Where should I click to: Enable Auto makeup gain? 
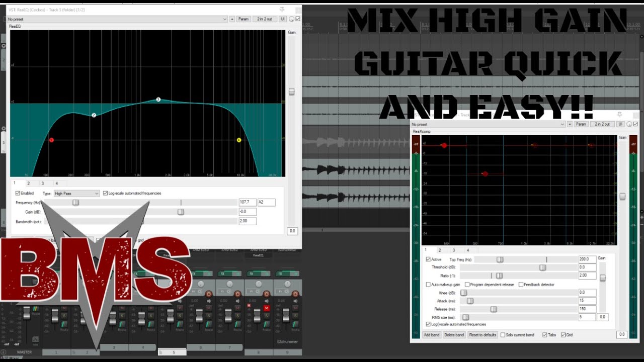pyautogui.click(x=428, y=285)
